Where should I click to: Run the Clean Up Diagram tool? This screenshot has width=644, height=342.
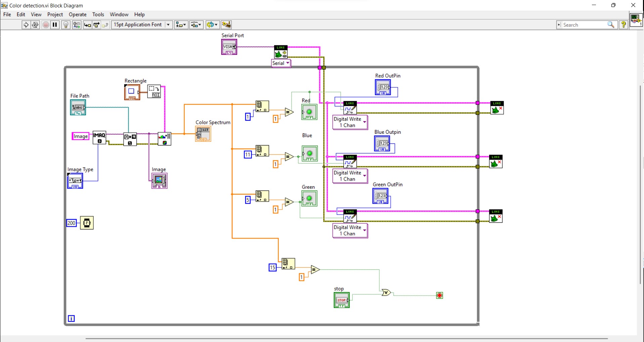point(227,25)
